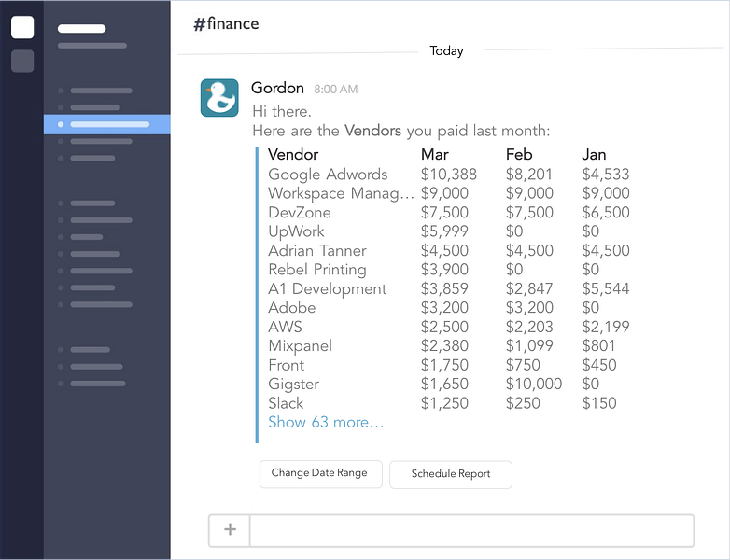Open the Show 63 more link

click(326, 423)
